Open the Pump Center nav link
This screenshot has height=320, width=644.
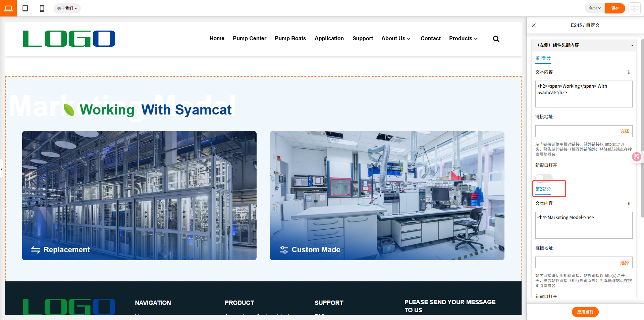250,39
